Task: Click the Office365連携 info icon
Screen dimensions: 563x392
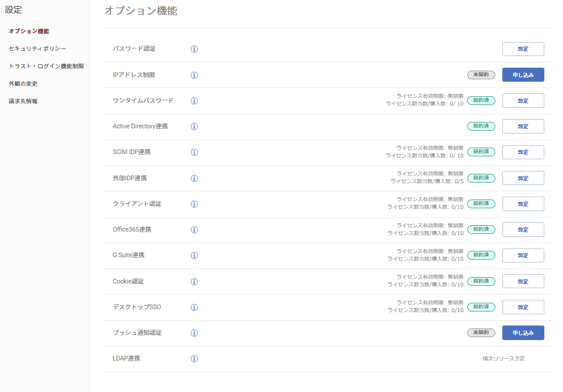Action: [194, 229]
